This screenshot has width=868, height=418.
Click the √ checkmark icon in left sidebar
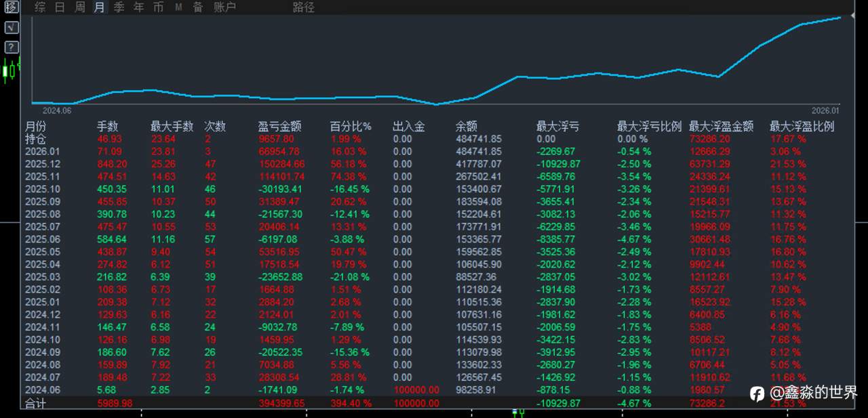click(x=12, y=28)
